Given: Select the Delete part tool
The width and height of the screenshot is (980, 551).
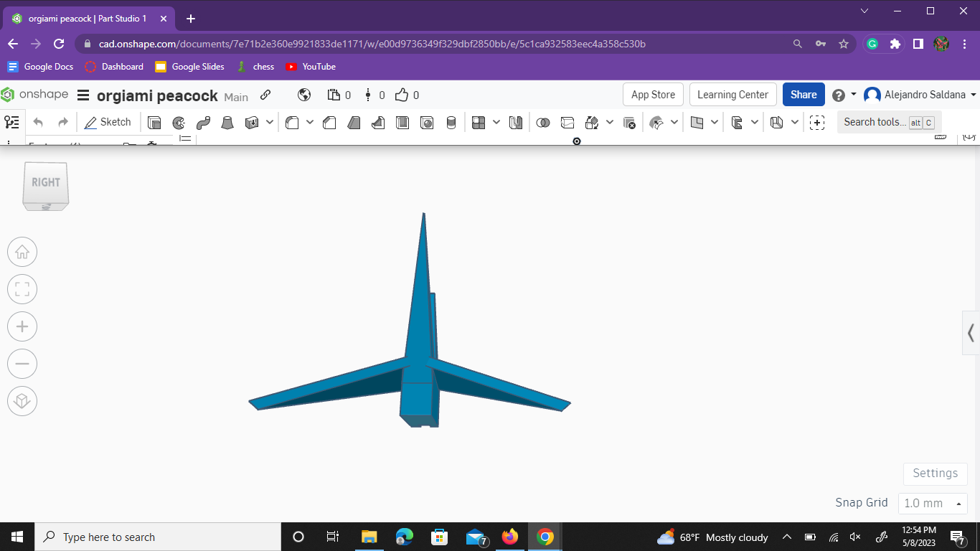Looking at the screenshot, I should click(629, 123).
